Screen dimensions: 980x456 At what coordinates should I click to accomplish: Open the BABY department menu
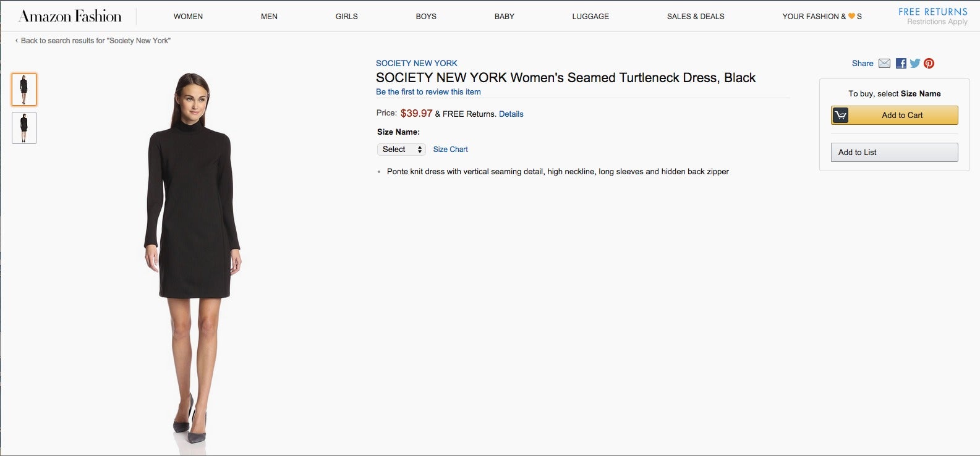click(x=505, y=17)
